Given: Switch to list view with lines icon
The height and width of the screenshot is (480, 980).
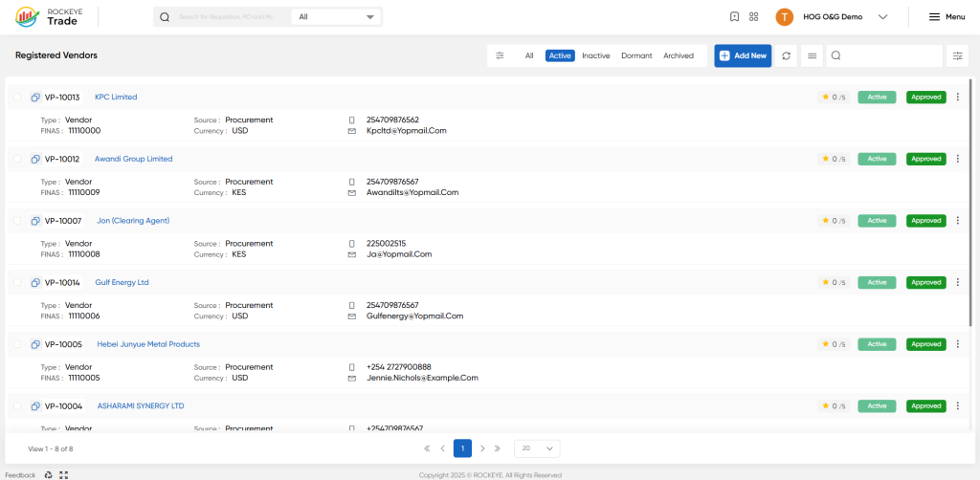Looking at the screenshot, I should click(812, 55).
